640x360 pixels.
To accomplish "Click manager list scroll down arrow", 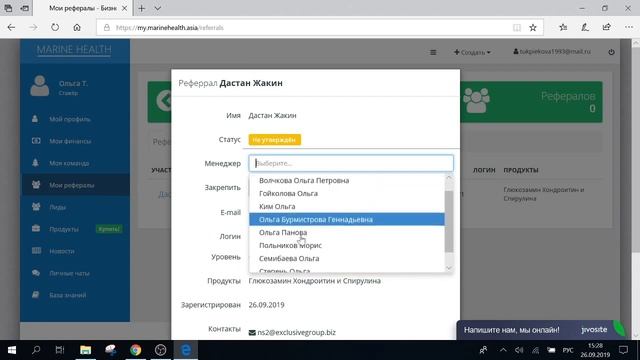I will click(449, 268).
